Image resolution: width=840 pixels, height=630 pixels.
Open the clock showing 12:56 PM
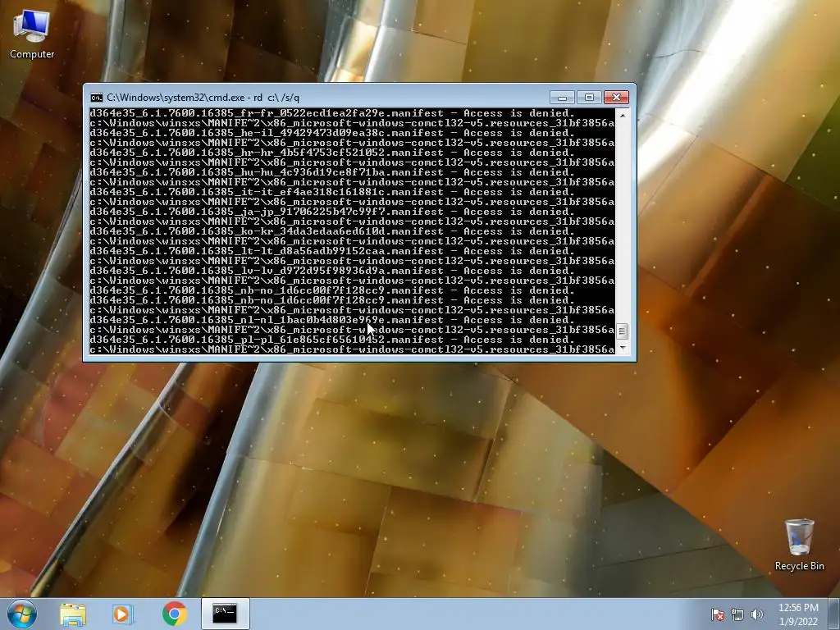click(x=798, y=614)
